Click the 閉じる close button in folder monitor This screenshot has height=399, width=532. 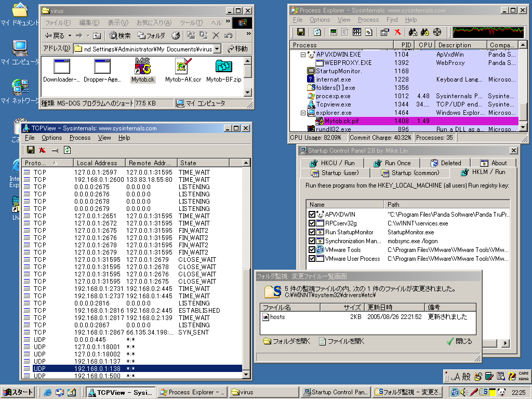point(459,341)
